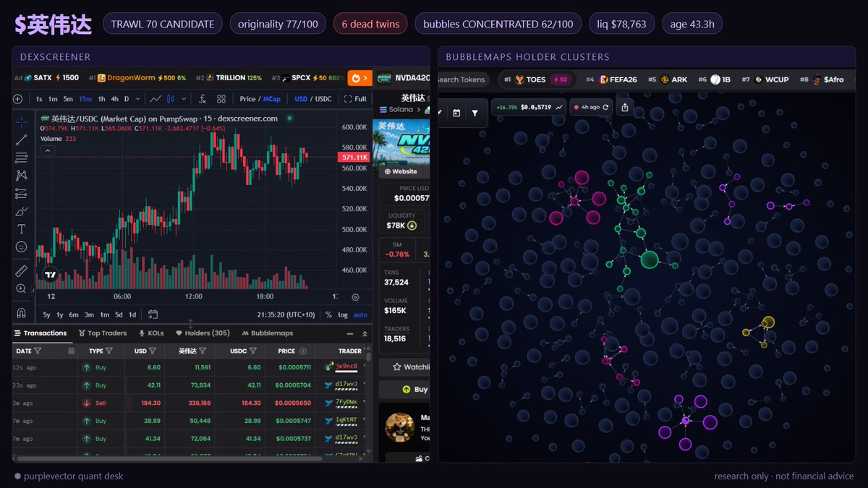This screenshot has width=868, height=488.
Task: Switch chart quote to USD
Action: point(301,99)
